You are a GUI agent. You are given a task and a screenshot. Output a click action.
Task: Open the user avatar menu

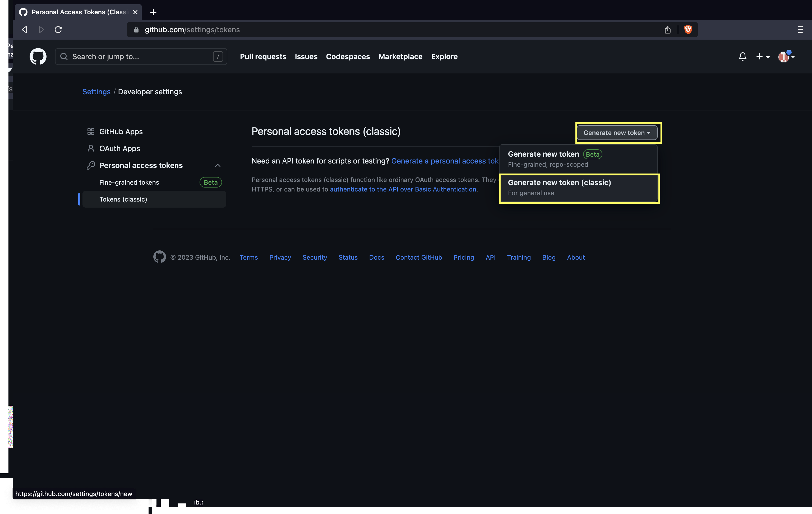[x=786, y=57]
